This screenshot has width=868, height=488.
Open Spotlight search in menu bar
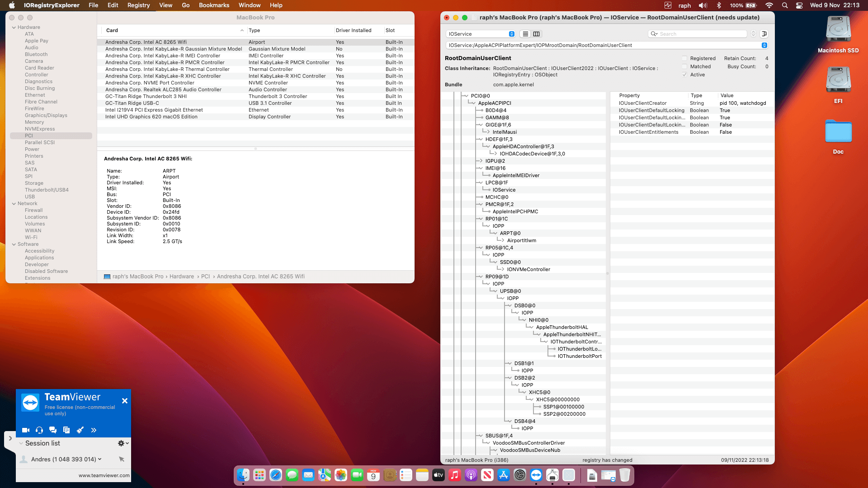point(785,5)
